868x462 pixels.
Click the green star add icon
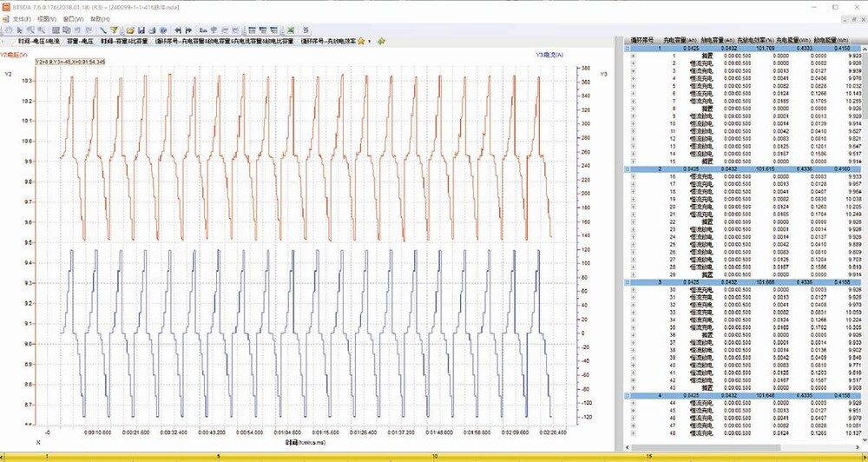[x=380, y=41]
